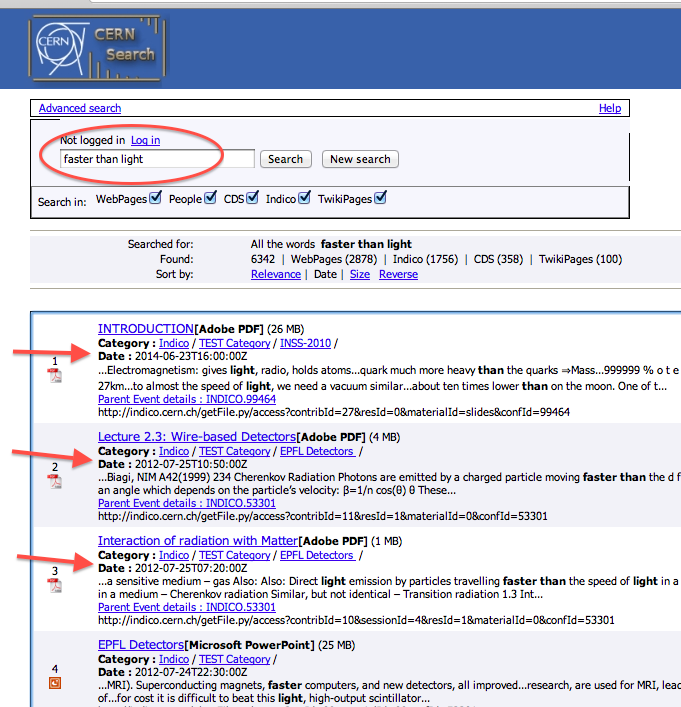The height and width of the screenshot is (707, 681).
Task: Select the 'WebPages (2878)' count text
Action: pos(334,259)
